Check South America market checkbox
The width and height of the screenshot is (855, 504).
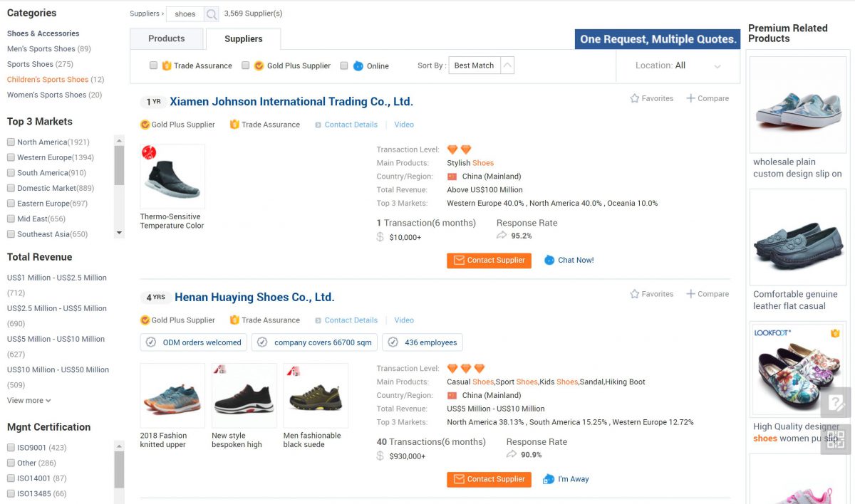click(x=11, y=173)
